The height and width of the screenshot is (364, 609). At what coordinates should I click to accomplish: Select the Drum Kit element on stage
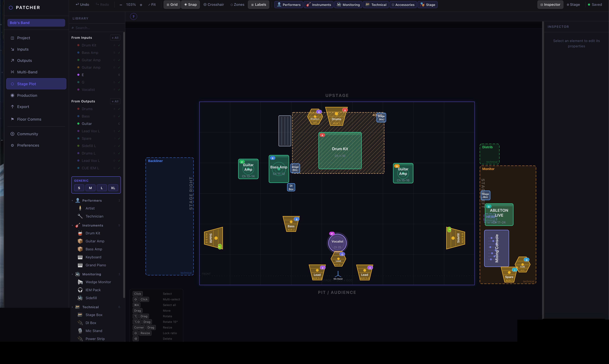340,151
